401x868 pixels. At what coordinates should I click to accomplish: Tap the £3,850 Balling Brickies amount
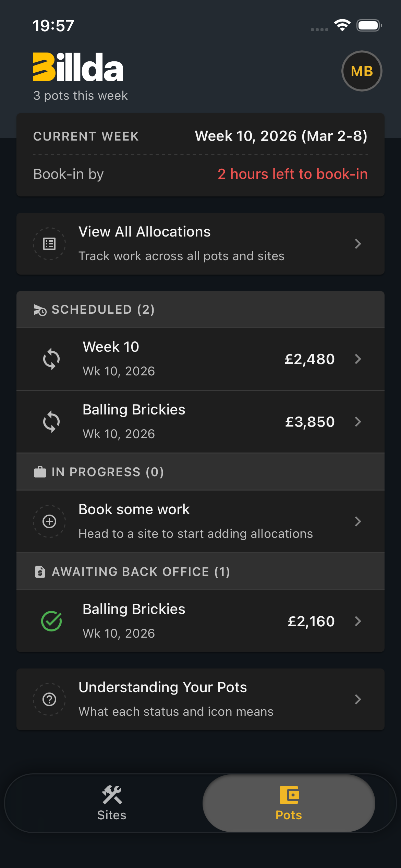coord(310,422)
